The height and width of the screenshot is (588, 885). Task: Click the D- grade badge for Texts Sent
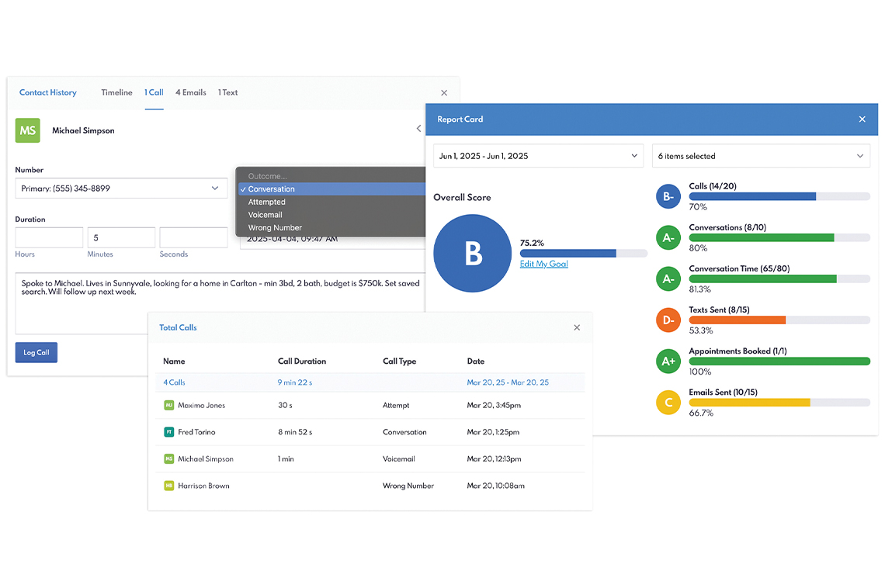pyautogui.click(x=668, y=320)
